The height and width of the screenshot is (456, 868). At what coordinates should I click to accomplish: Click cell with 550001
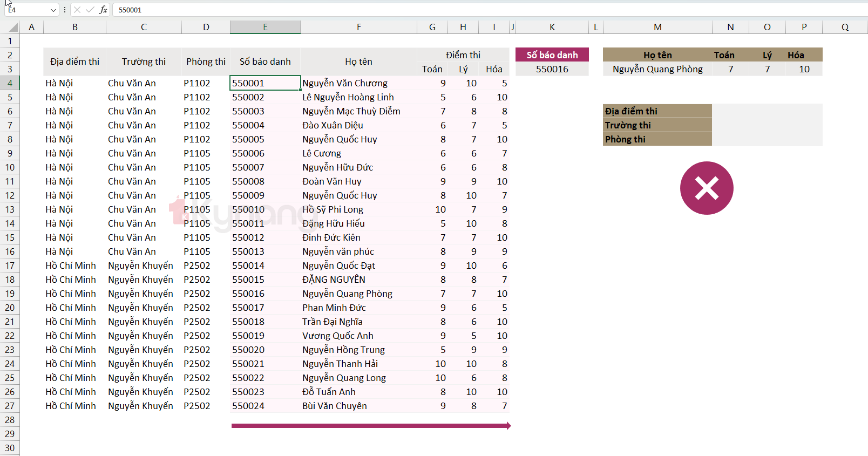pyautogui.click(x=265, y=83)
